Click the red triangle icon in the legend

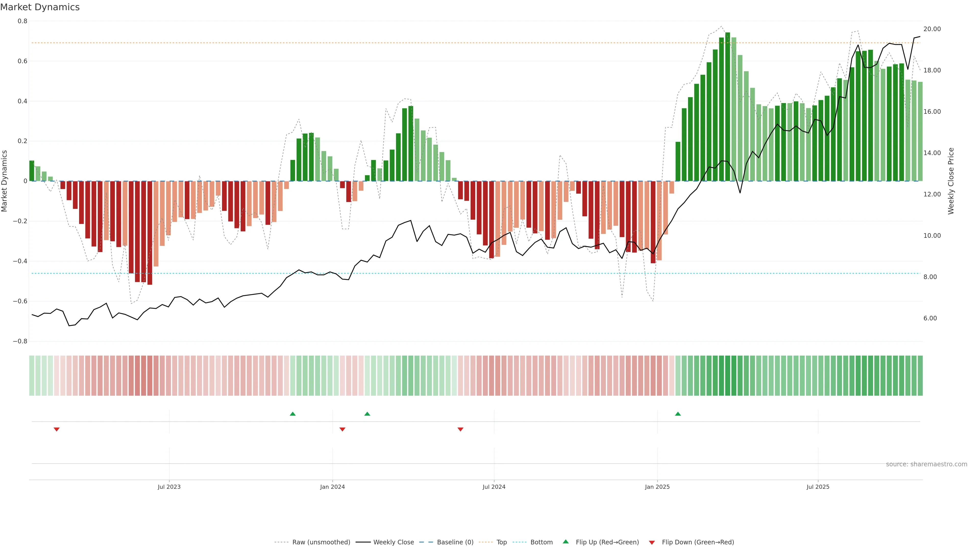[x=652, y=543]
